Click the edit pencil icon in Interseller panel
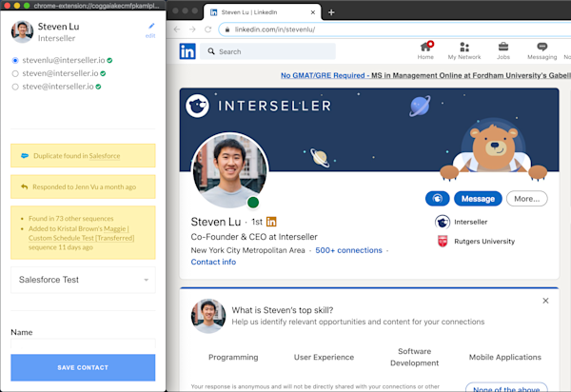Screen dimensions: 571x392 pos(151,26)
